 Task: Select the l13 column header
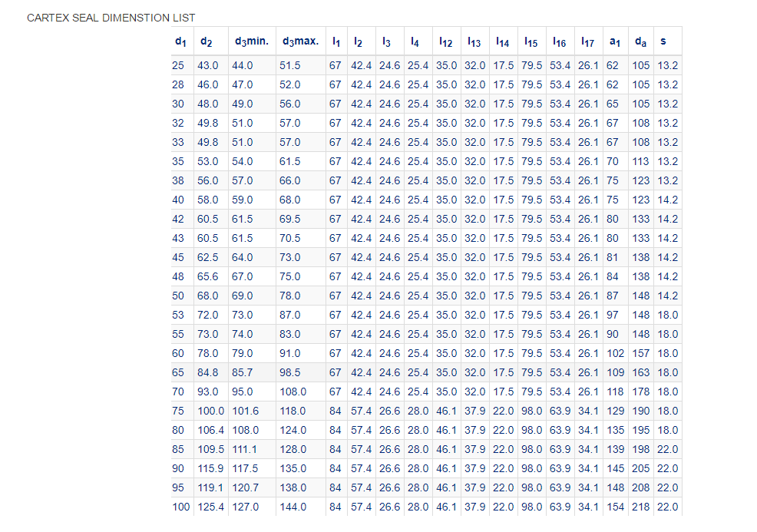474,42
